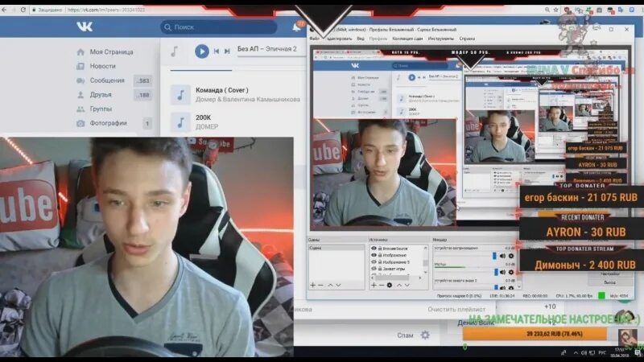
Task: Open the Коллекция сцен menu in OBS
Action: click(407, 39)
